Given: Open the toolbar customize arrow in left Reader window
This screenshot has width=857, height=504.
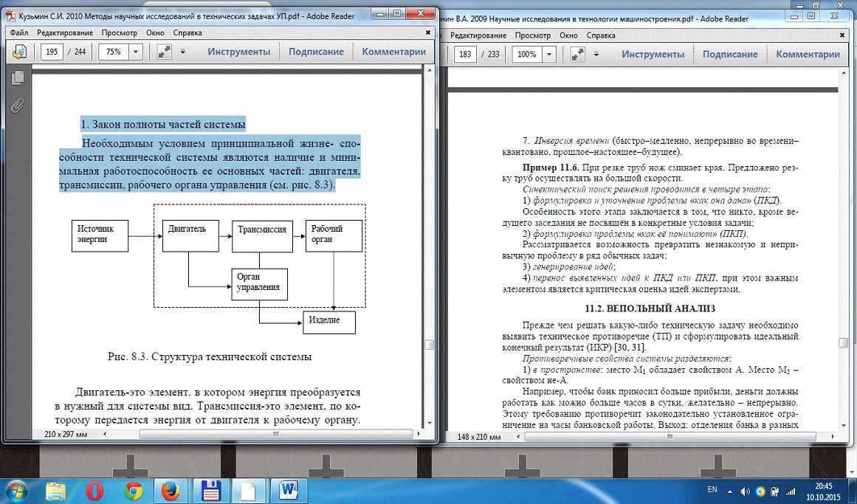Looking at the screenshot, I should click(182, 52).
